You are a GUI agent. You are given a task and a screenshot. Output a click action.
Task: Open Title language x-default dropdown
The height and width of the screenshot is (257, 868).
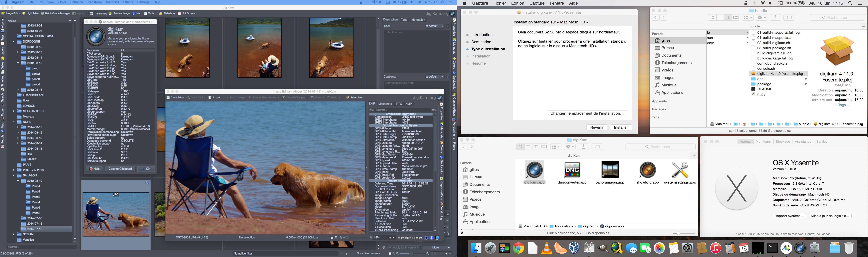pyautogui.click(x=435, y=26)
